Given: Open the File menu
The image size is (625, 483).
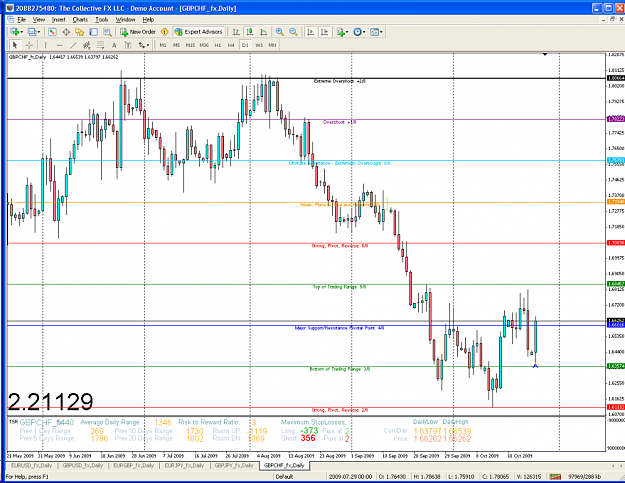Looking at the screenshot, I should tap(22, 20).
